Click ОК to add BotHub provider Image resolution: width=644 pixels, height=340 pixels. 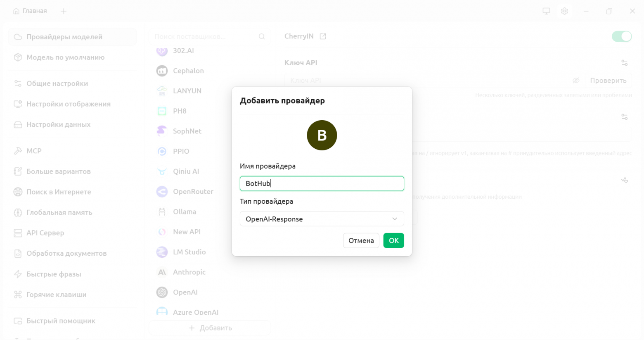(x=393, y=240)
